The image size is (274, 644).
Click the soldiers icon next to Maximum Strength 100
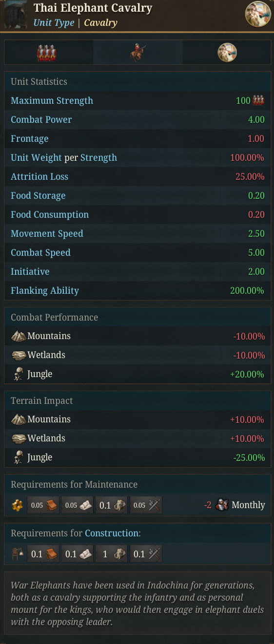pos(258,101)
